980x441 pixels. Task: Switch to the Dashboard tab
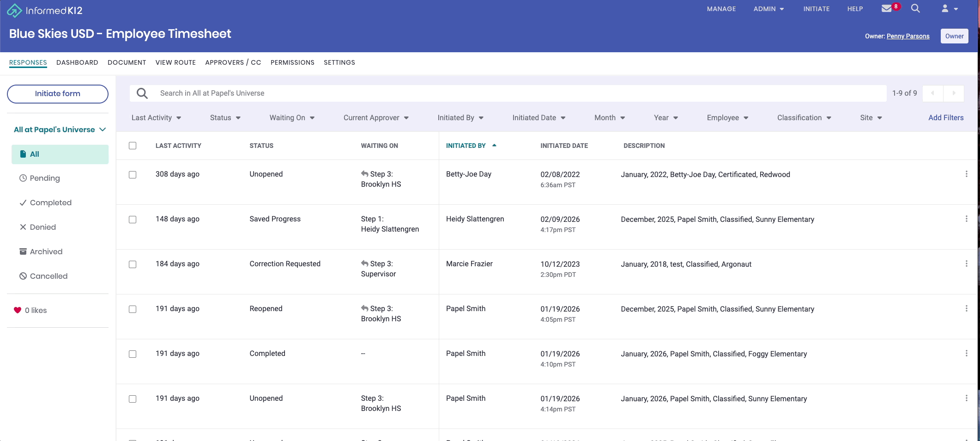(x=77, y=62)
